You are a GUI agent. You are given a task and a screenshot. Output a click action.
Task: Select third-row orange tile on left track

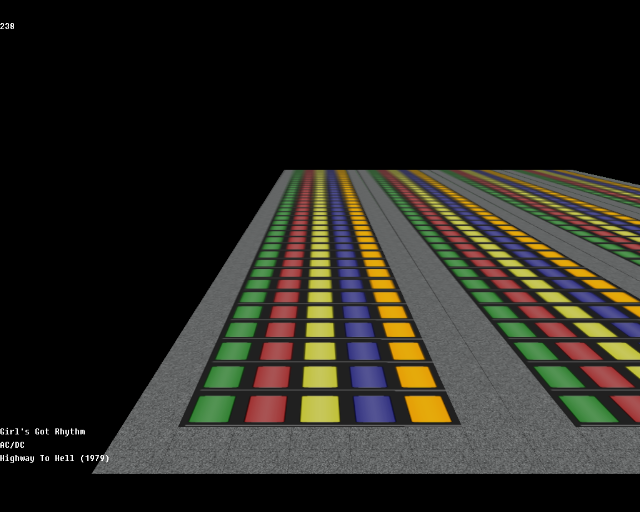(407, 351)
